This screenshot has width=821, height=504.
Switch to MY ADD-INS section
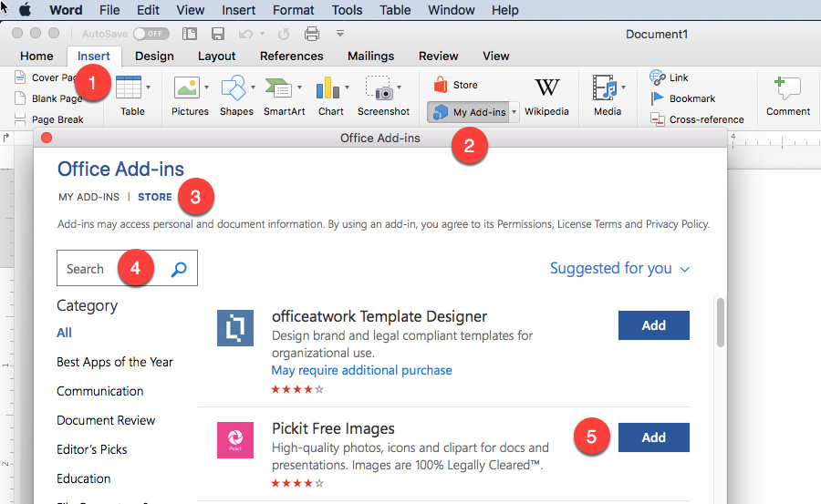pyautogui.click(x=89, y=197)
